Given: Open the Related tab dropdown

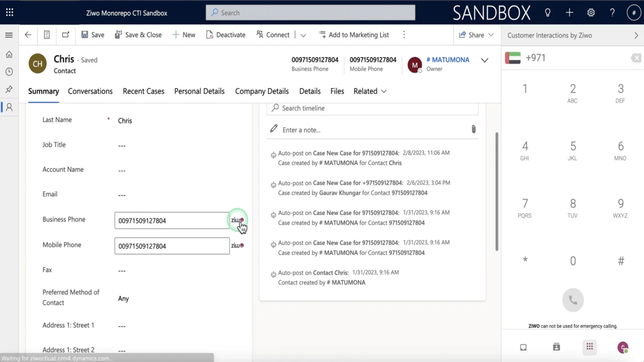Looking at the screenshot, I should (x=370, y=91).
